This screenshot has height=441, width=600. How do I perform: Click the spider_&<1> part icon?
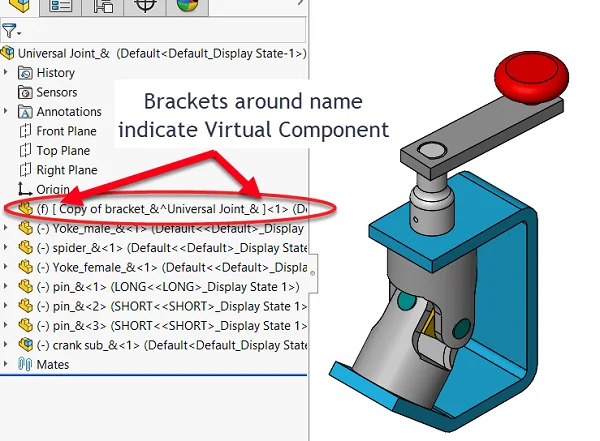27,248
